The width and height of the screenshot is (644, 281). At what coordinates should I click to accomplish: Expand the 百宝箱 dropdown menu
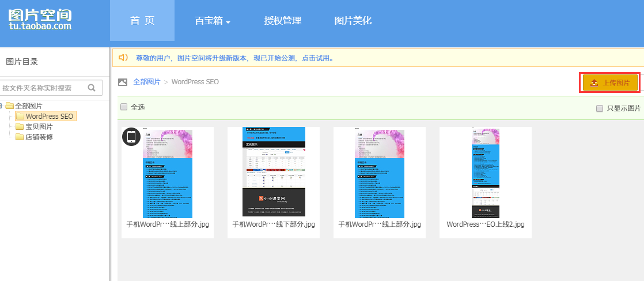[213, 21]
